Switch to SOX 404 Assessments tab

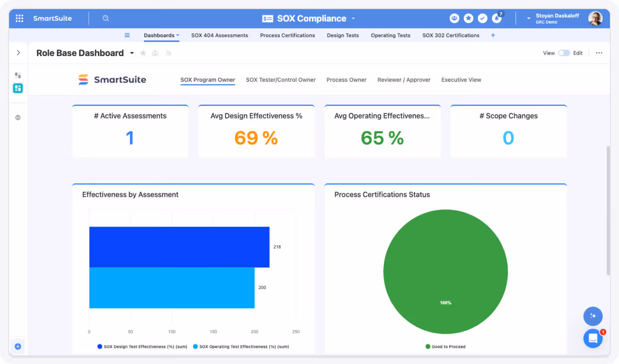click(220, 35)
